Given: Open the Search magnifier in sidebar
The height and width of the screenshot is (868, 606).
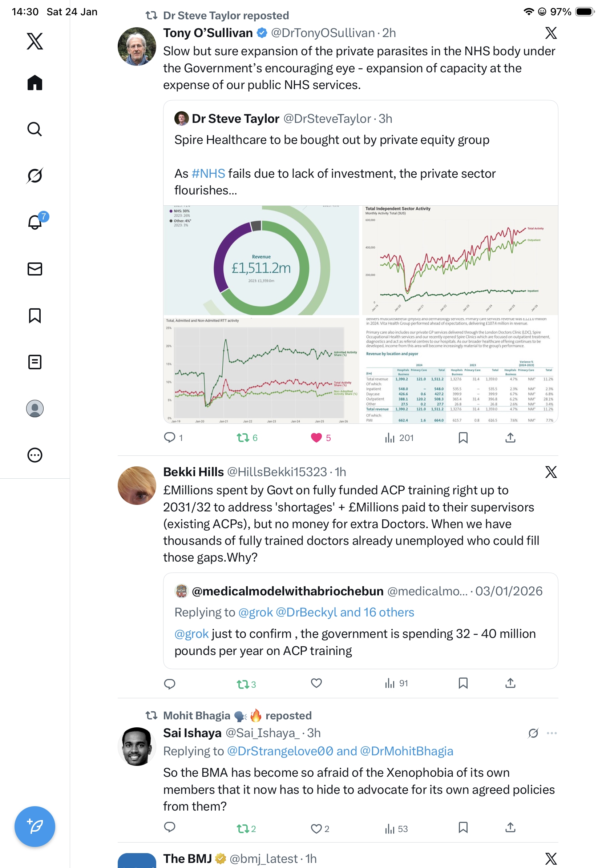Looking at the screenshot, I should (35, 129).
